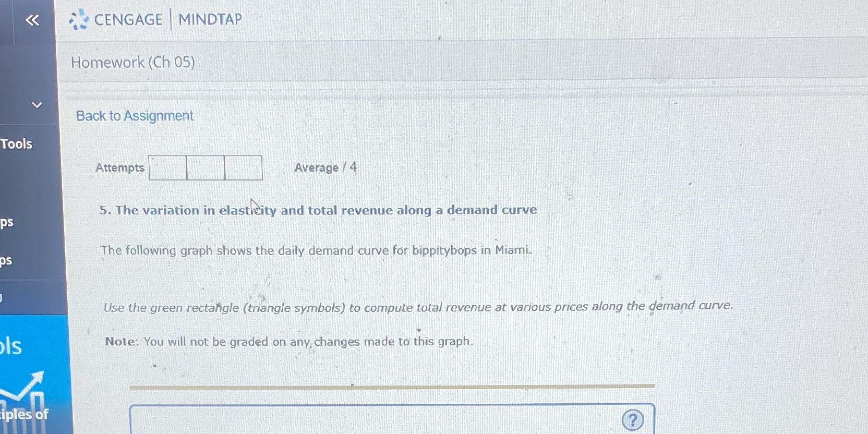The width and height of the screenshot is (868, 434).
Task: Click the 'iples of' course icon area
Action: click(x=23, y=414)
